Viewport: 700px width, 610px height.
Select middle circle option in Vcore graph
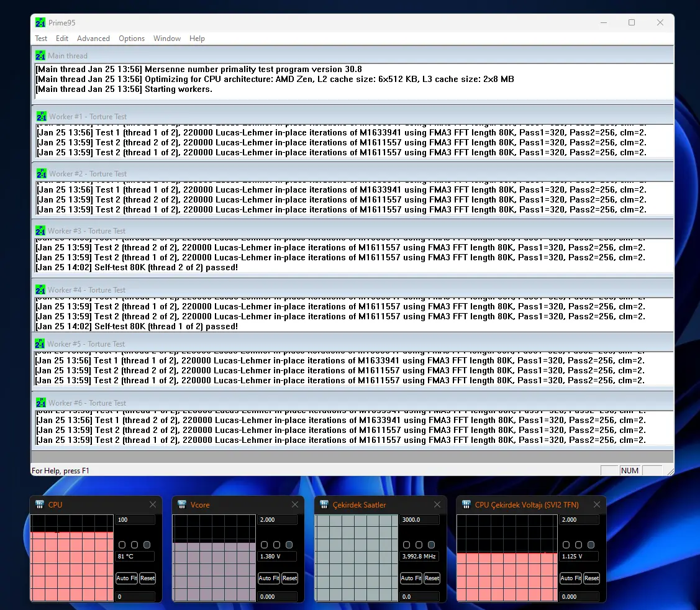(x=277, y=545)
